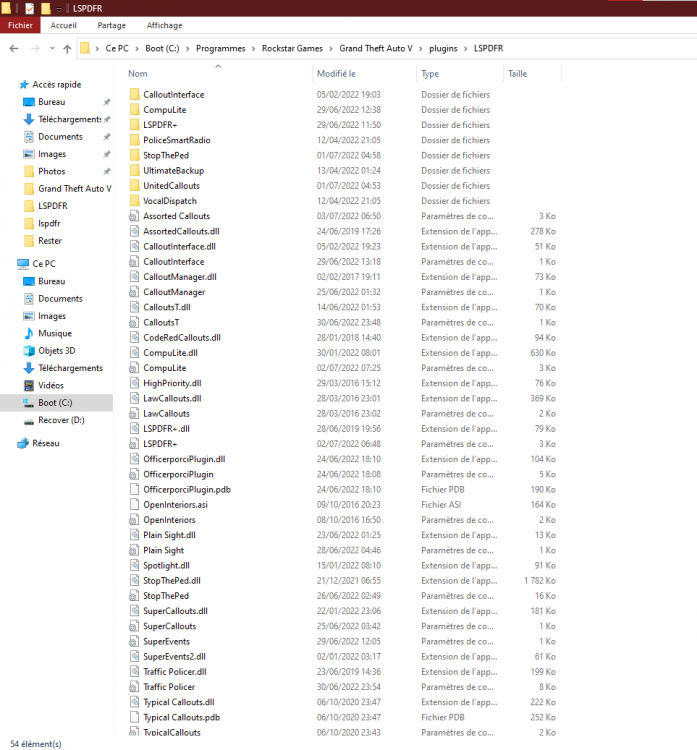Screen dimensions: 697x750
Task: Click the VocalDispatch folder icon
Action: pyautogui.click(x=135, y=201)
